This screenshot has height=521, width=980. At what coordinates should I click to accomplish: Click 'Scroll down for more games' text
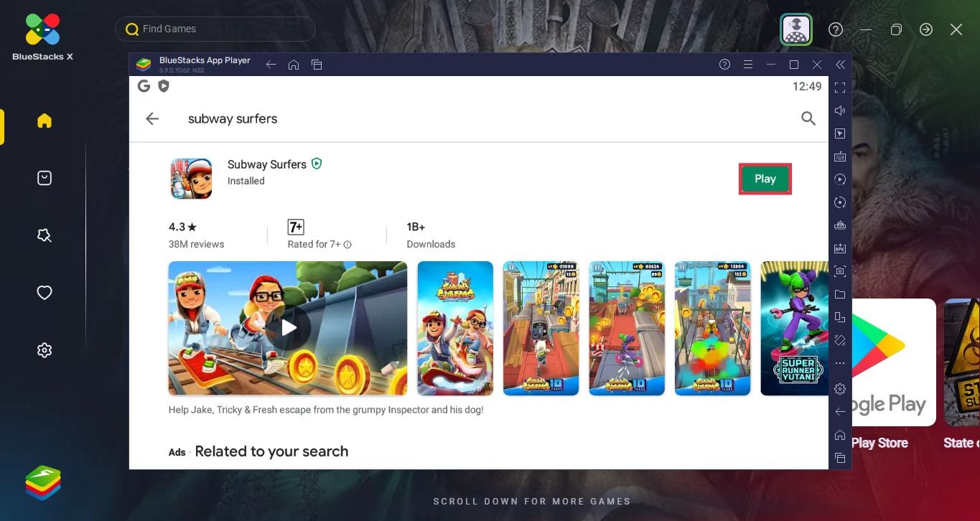click(532, 502)
